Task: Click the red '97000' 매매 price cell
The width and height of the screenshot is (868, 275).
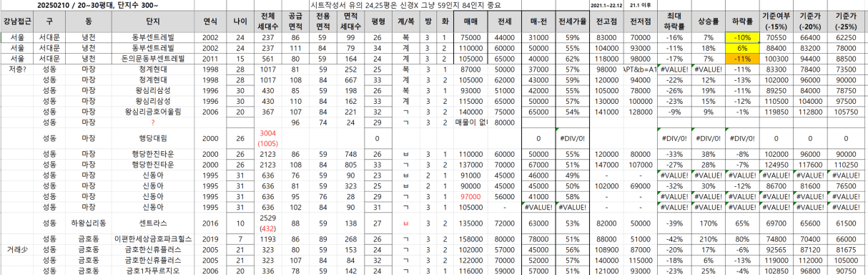Action: tap(470, 196)
